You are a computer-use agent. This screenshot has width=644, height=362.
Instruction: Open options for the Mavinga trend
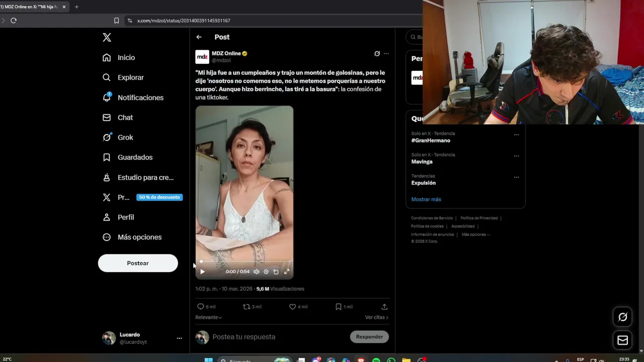516,156
